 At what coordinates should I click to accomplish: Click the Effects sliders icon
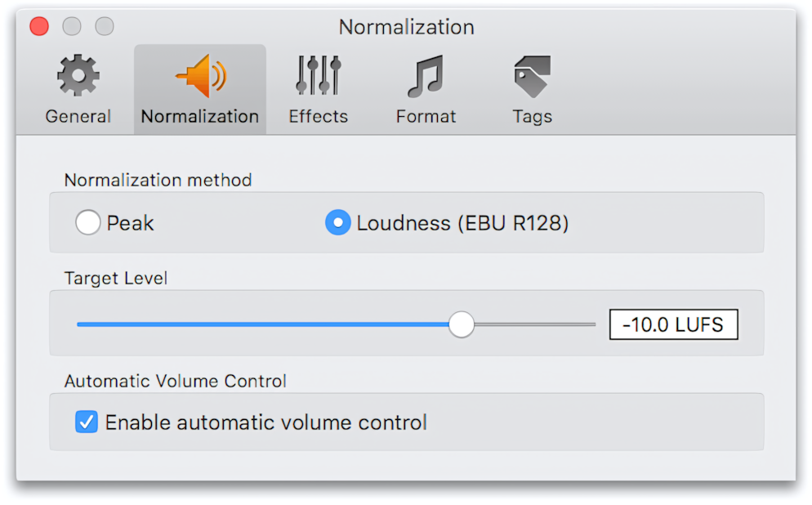[x=318, y=74]
